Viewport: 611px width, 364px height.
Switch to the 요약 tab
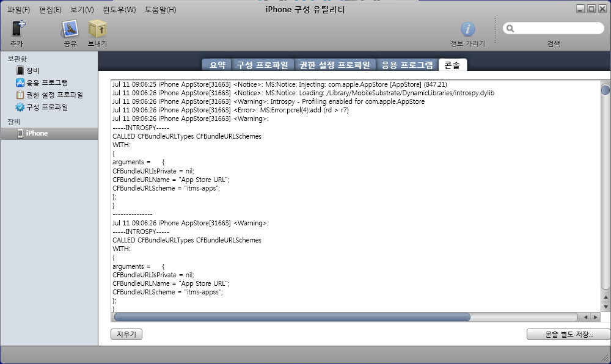click(x=218, y=65)
